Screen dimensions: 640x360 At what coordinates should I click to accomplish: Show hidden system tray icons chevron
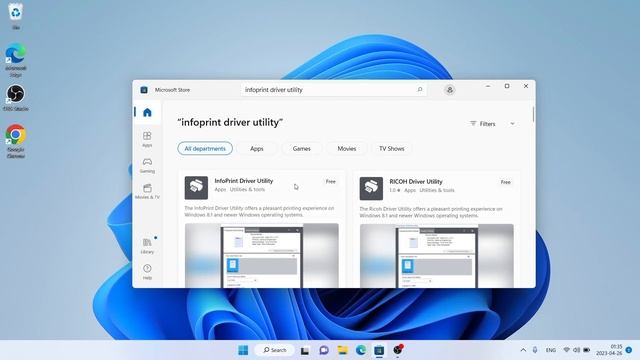click(523, 350)
